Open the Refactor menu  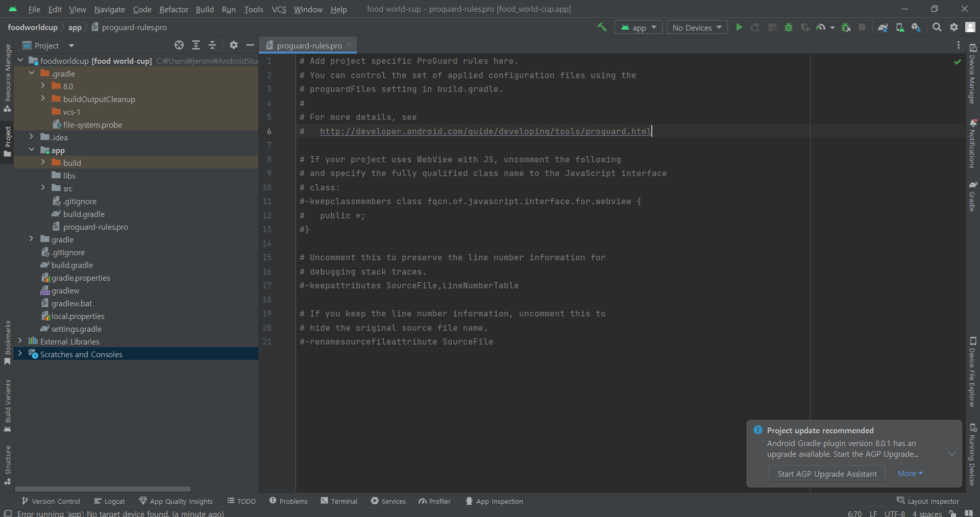click(x=174, y=9)
